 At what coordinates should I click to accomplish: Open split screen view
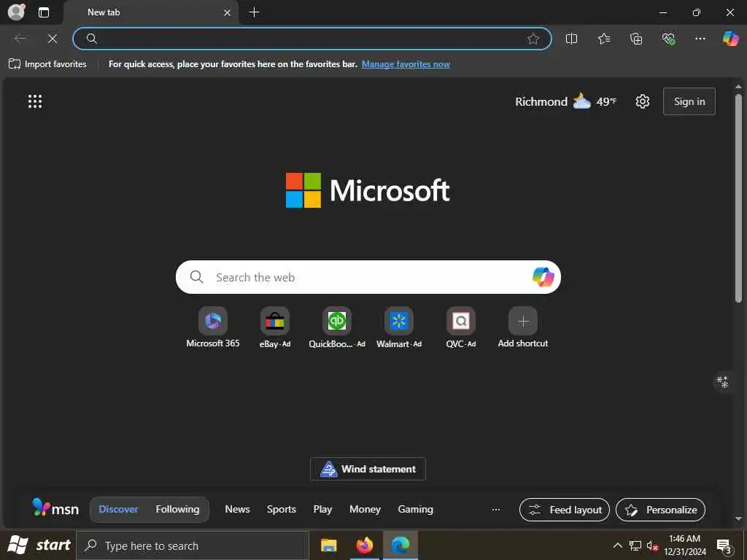click(571, 39)
